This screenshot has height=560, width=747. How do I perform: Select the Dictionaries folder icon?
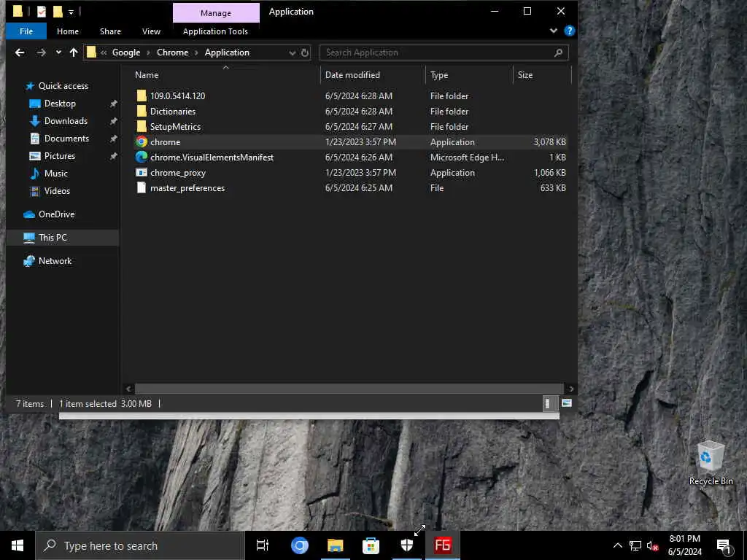[x=142, y=111]
